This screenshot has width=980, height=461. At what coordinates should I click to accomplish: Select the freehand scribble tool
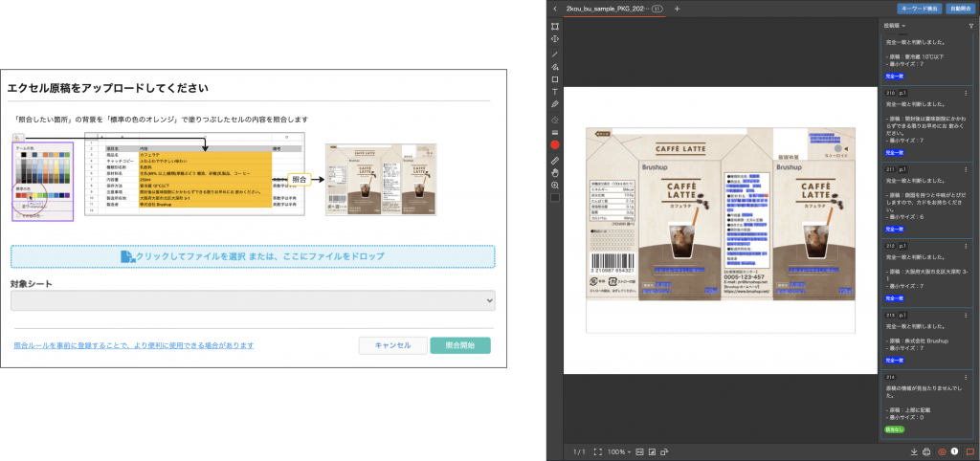[x=555, y=67]
